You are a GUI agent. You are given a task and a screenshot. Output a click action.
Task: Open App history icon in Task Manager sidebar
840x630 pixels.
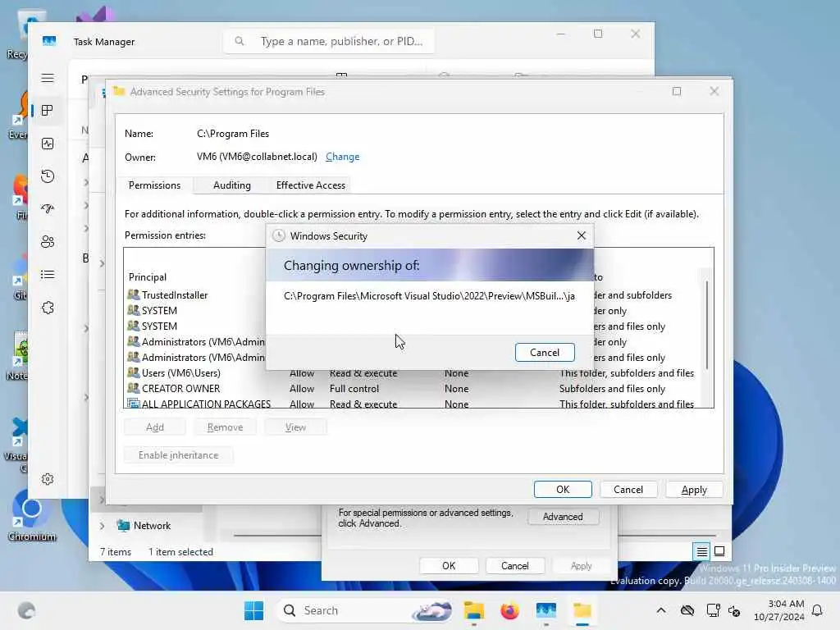[x=48, y=176]
